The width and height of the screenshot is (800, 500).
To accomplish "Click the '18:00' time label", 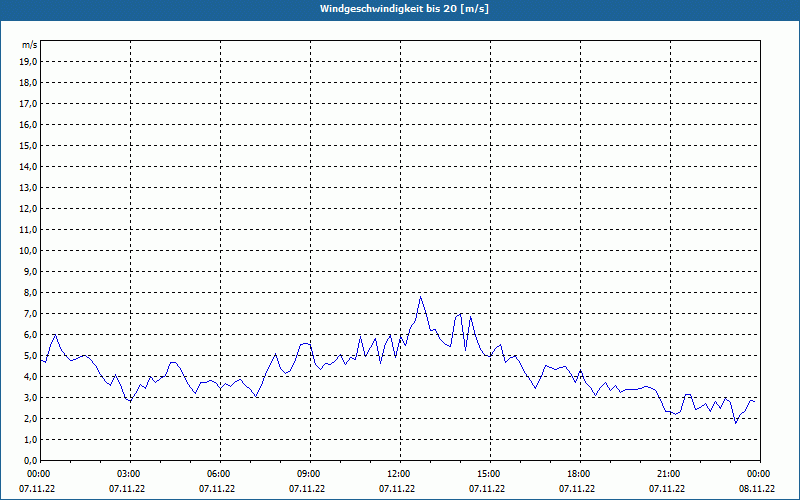I will coord(580,474).
